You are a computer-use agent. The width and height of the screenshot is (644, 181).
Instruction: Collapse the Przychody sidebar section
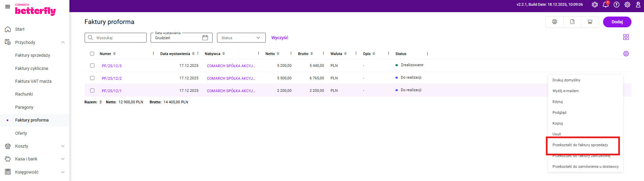pyautogui.click(x=63, y=43)
